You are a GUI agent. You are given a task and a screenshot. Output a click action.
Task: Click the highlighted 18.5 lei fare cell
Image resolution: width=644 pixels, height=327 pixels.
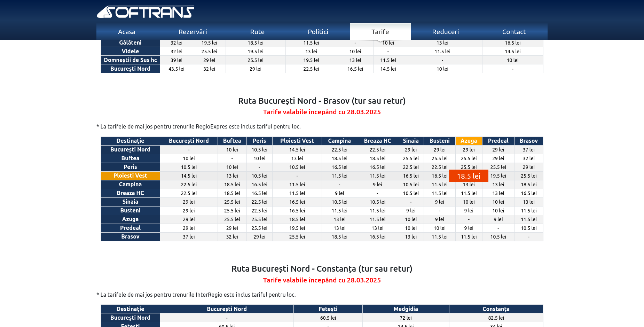[x=469, y=176]
